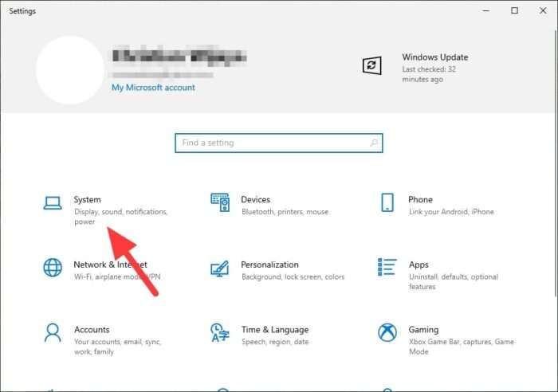Open My Microsoft account link
558x392 pixels.
tap(153, 88)
